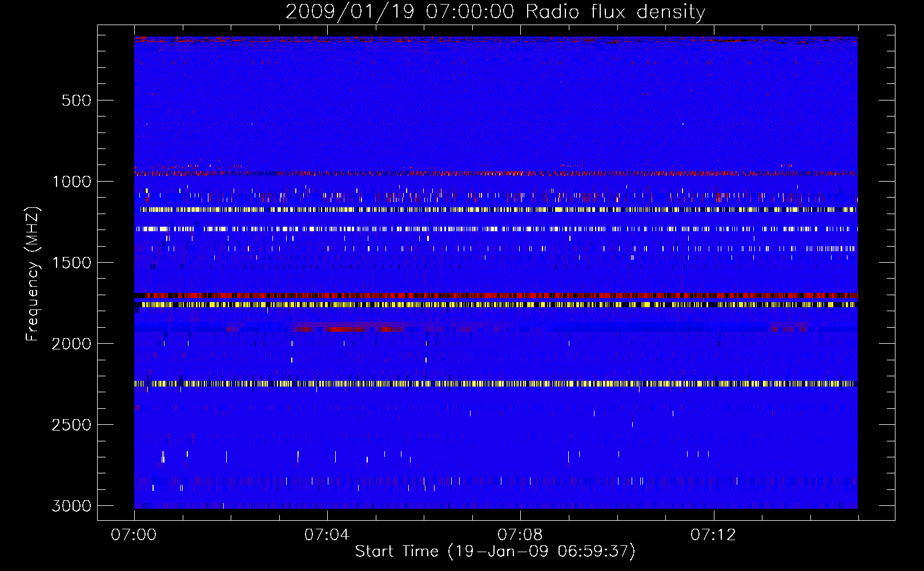This screenshot has height=571, width=924.
Task: Click the "Frequency (MHZ)" y-axis label
Action: click(x=33, y=274)
